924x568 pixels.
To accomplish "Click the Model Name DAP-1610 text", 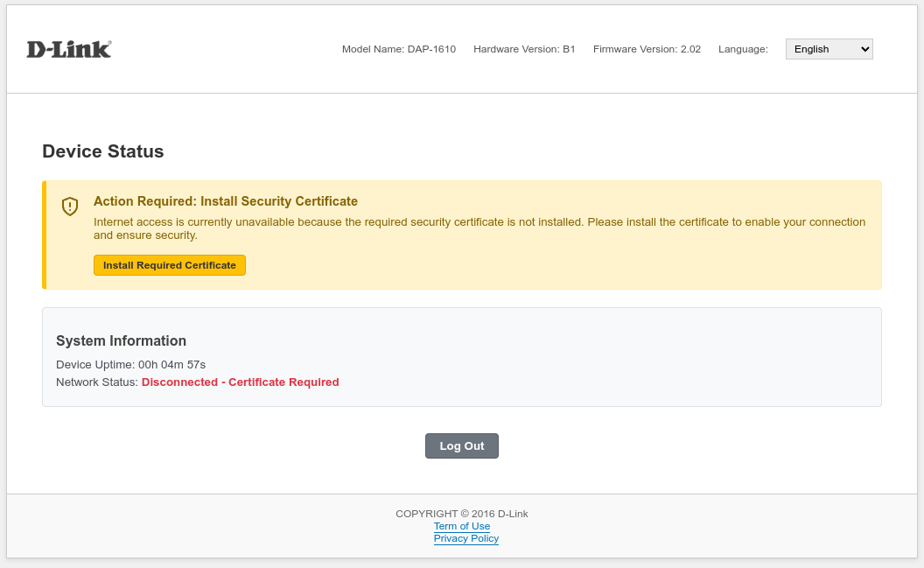I will 399,49.
